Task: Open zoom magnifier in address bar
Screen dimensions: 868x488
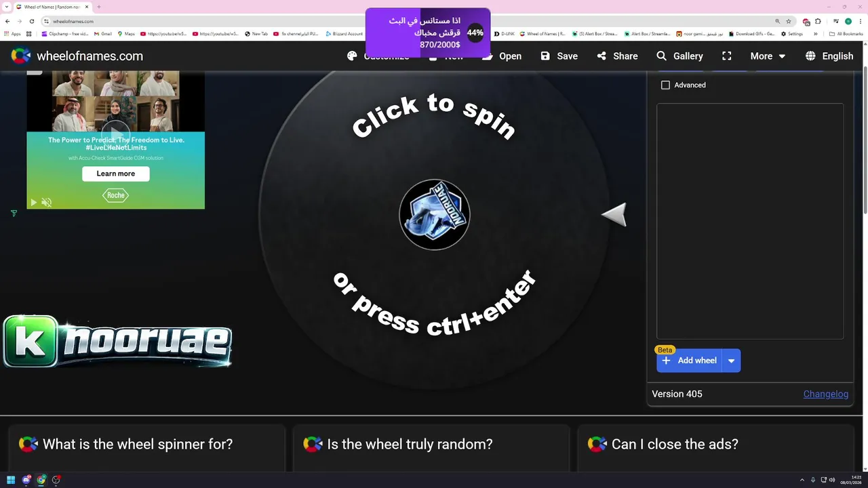Action: (777, 21)
